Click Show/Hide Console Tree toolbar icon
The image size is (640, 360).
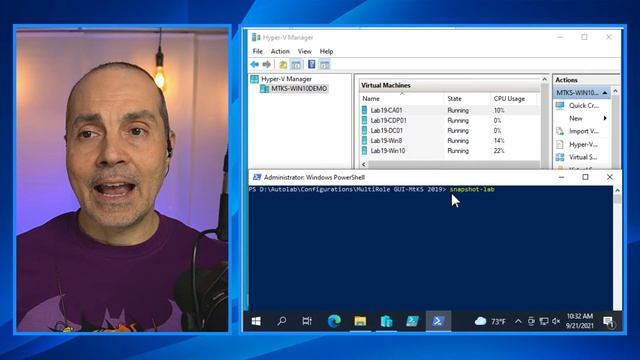coord(296,64)
